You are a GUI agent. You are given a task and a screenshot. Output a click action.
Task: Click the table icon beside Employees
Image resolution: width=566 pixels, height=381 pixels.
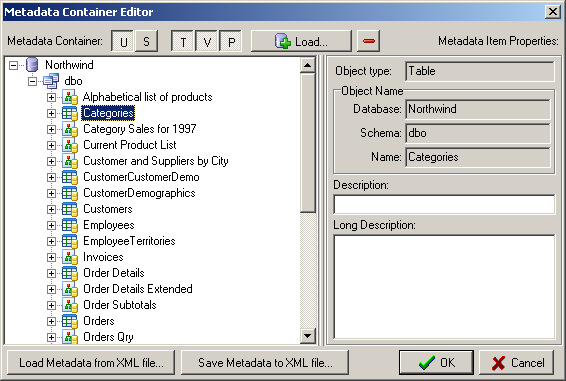70,225
